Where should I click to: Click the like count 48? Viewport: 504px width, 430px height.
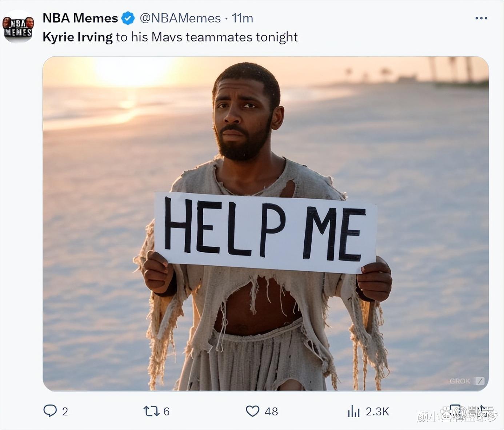271,411
